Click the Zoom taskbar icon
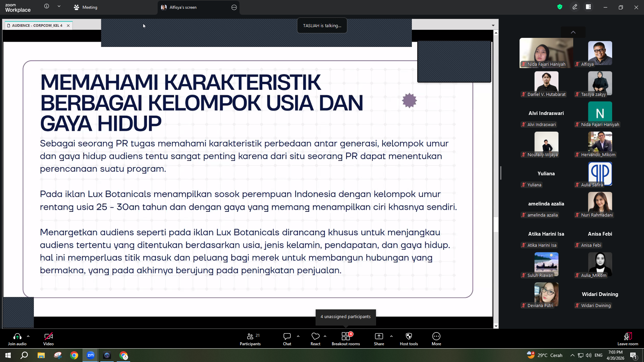644x362 pixels. click(x=91, y=355)
